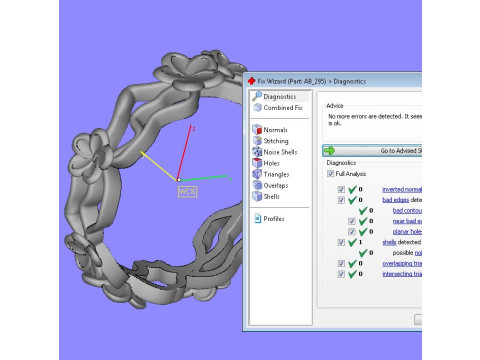The height and width of the screenshot is (360, 480).
Task: Click the Diagnostics label in sidebar
Action: click(280, 97)
